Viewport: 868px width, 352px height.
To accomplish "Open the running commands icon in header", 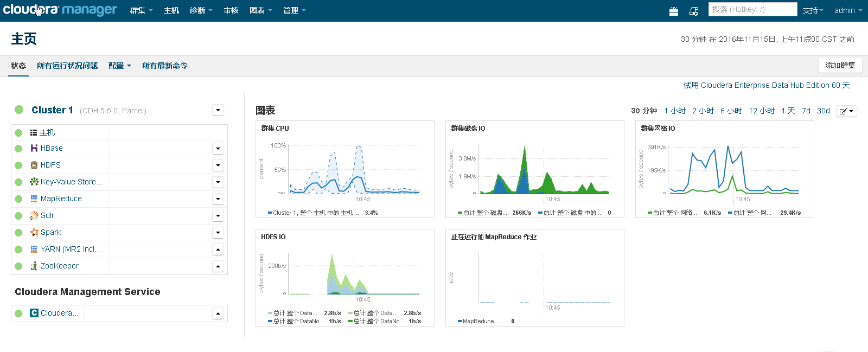I will [693, 11].
